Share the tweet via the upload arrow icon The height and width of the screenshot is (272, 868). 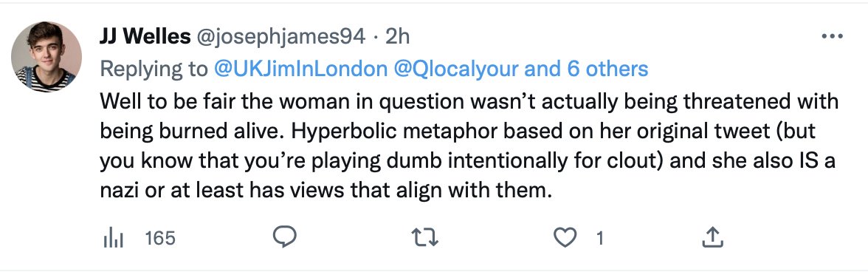(712, 237)
